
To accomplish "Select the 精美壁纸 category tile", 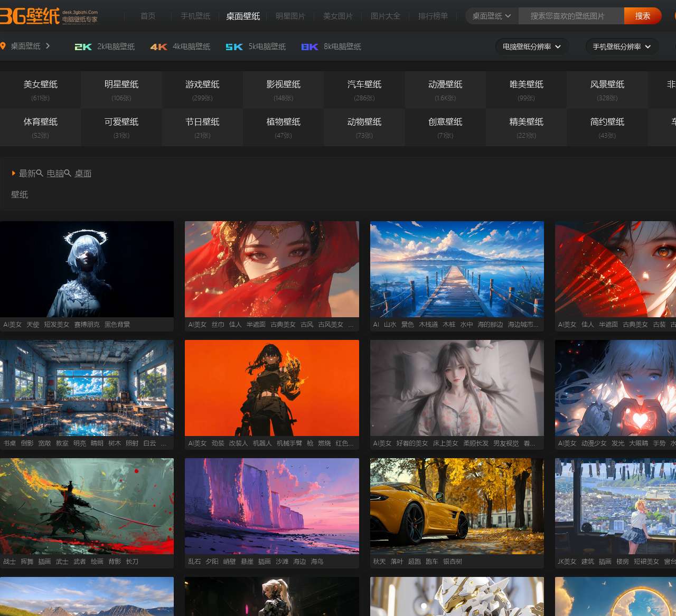I will tap(527, 127).
